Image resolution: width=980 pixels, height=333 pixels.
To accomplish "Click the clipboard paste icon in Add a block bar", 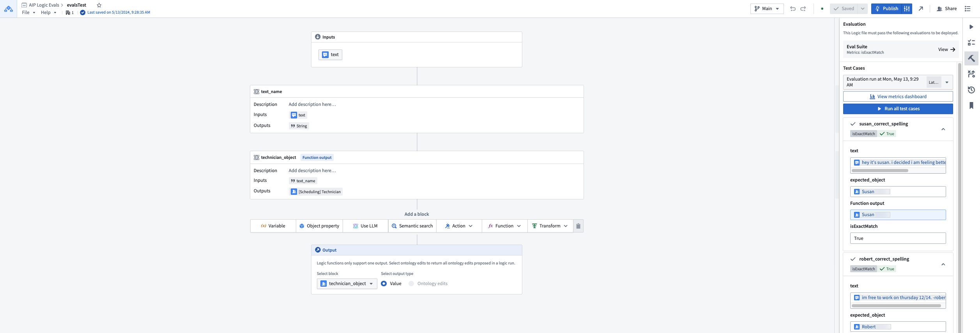I will point(578,226).
